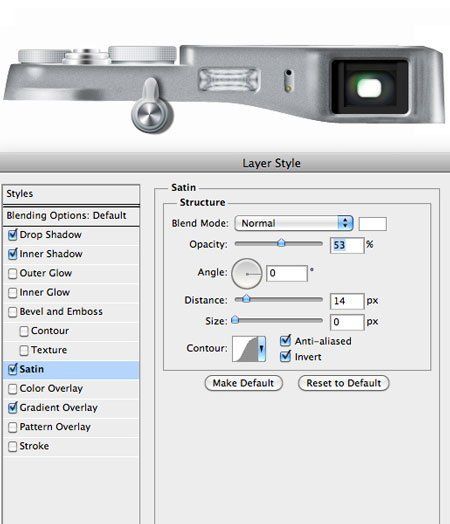Click the Size value field
The width and height of the screenshot is (450, 524).
coord(347,322)
